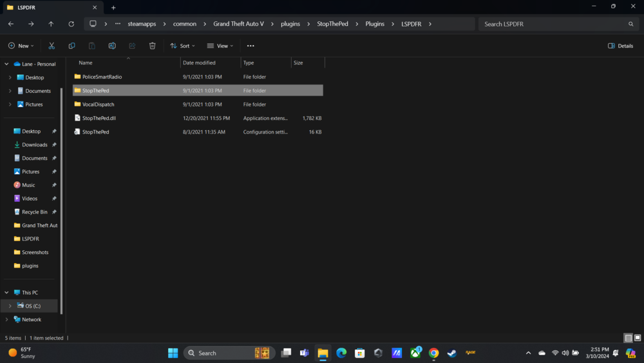Open the Windows Start menu
Image resolution: width=644 pixels, height=363 pixels.
pos(173,353)
